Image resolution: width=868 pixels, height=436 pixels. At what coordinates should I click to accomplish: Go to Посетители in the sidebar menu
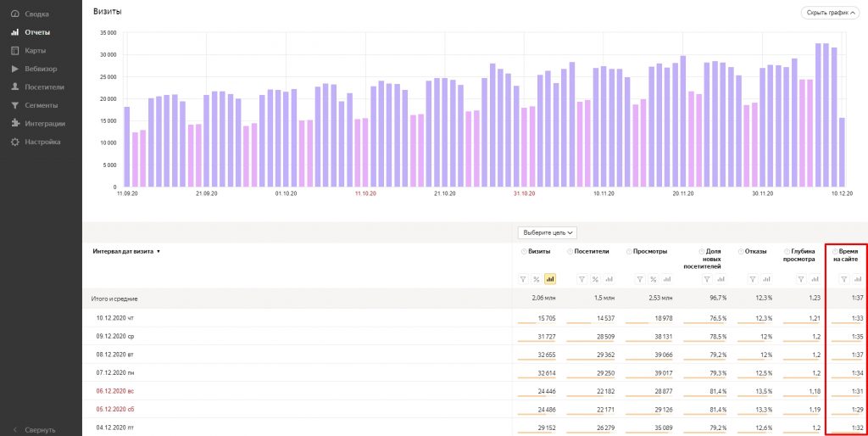click(44, 87)
